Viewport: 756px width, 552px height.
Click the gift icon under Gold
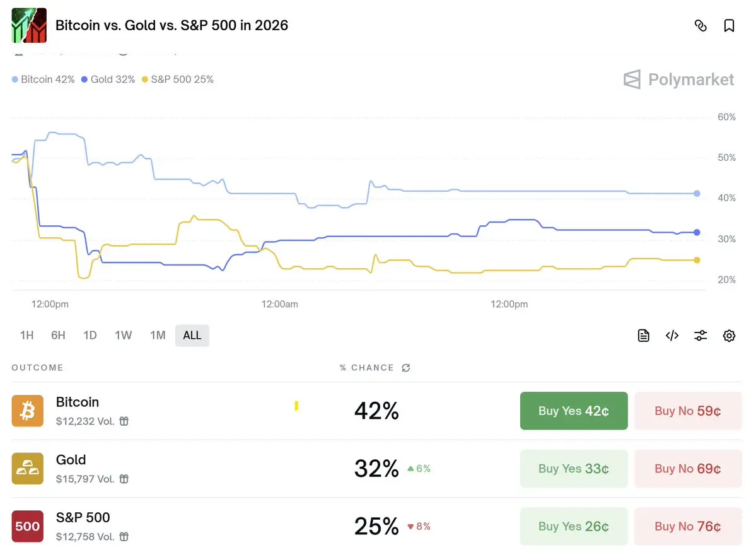pos(124,479)
